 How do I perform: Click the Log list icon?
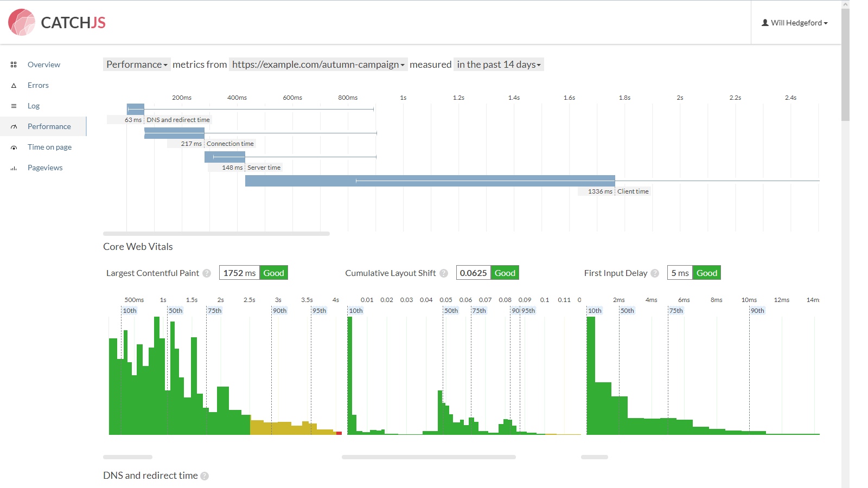pos(14,106)
